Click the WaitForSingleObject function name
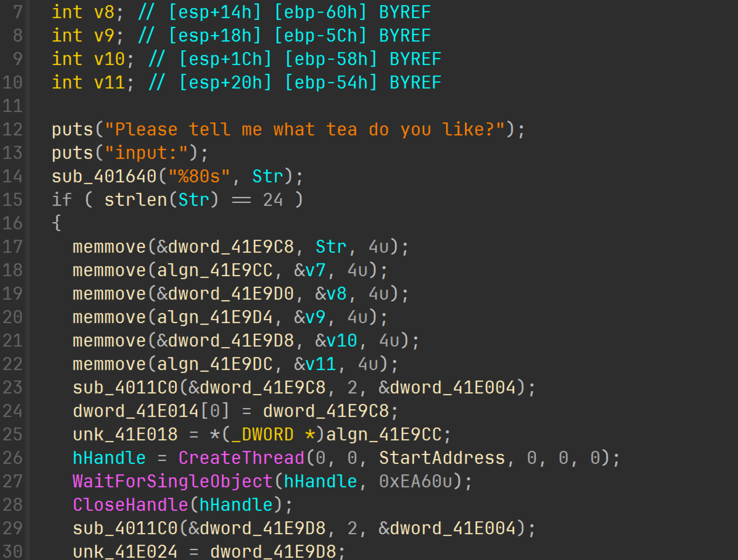 173,481
